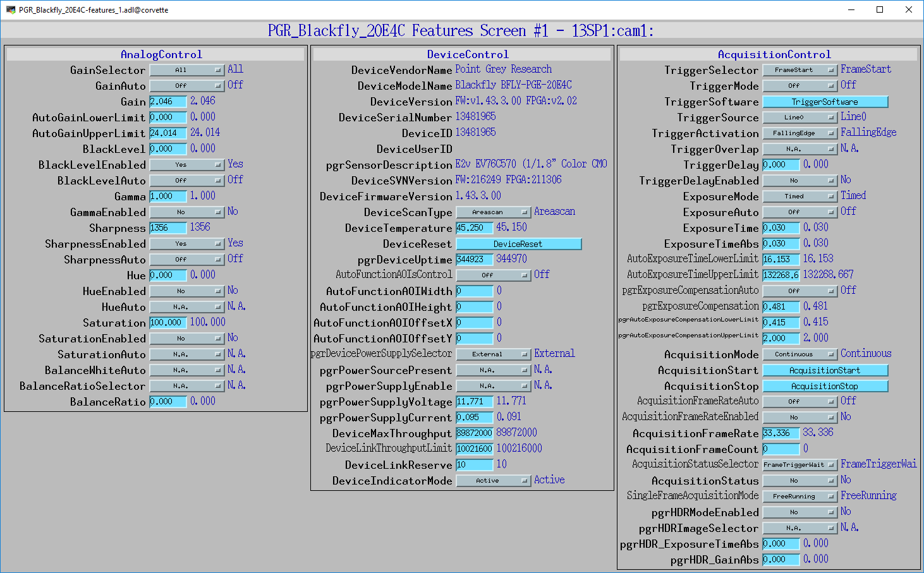Open the BalanceRatioSelector dropdown

(187, 386)
